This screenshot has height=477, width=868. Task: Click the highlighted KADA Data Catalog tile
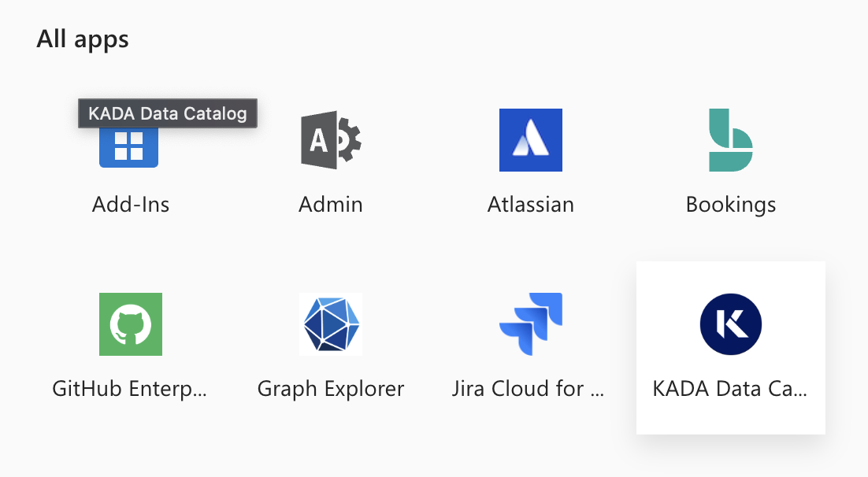pos(730,347)
